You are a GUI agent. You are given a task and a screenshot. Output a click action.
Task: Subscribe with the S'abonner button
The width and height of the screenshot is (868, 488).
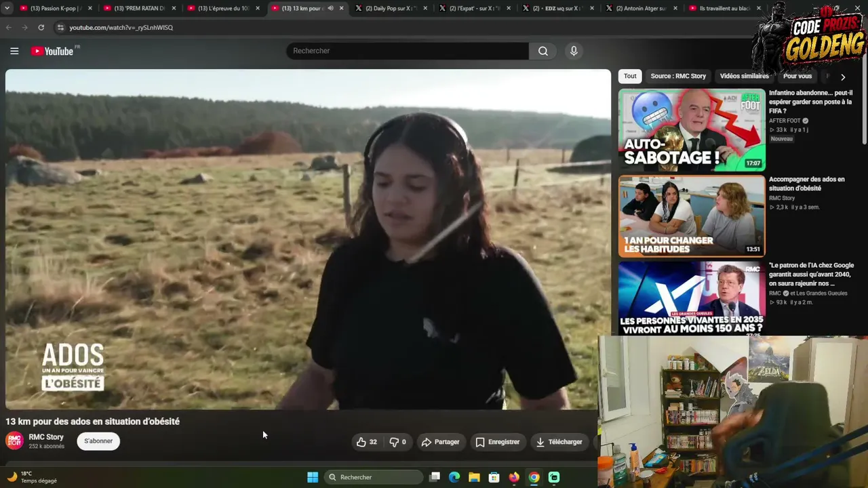[x=98, y=441]
